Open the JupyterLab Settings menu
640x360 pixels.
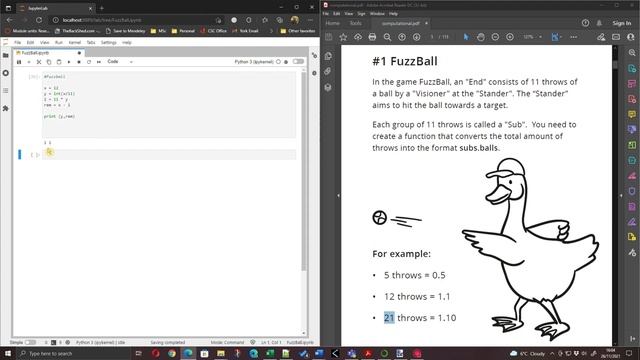[109, 42]
